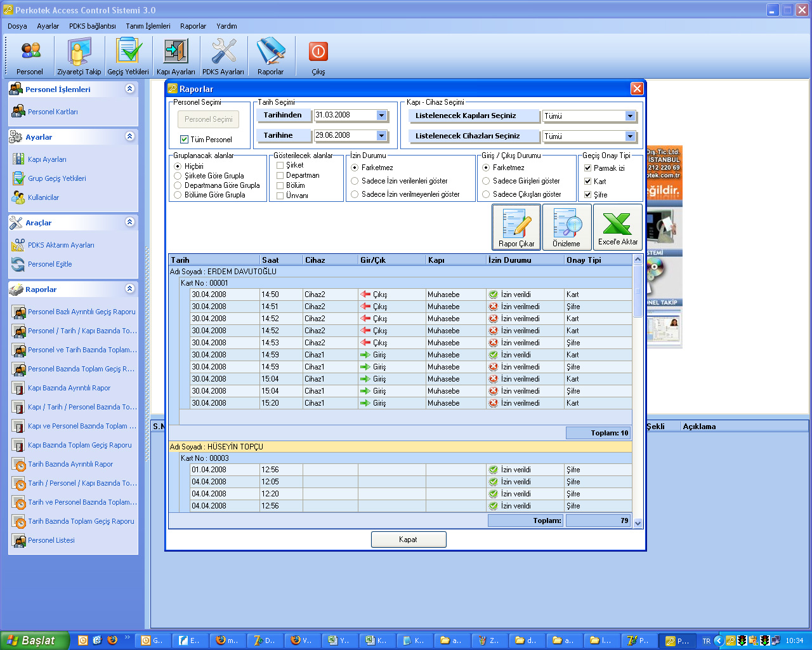Open the Personel Listesi sidebar link
The width and height of the screenshot is (812, 650).
[51, 540]
